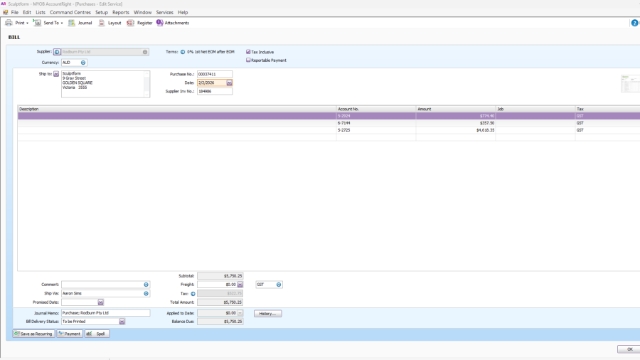Click the Print toolbar icon
Viewport: 640px width, 360px height.
point(9,23)
